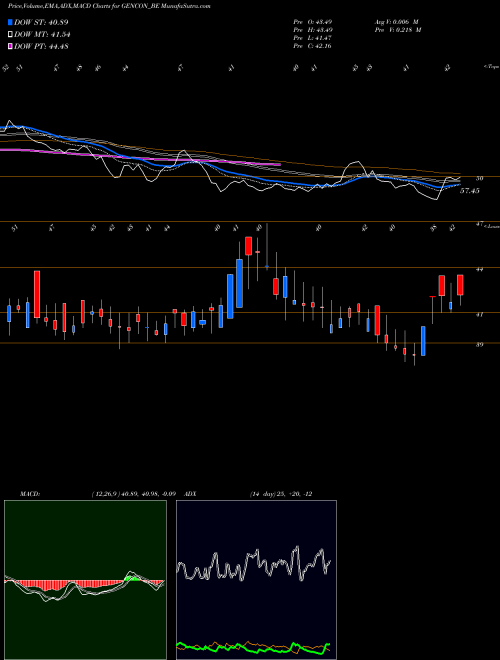Screen dimensions: 500x660
Task: Click the 'Pre L: 41.47' value
Action: 313,38
